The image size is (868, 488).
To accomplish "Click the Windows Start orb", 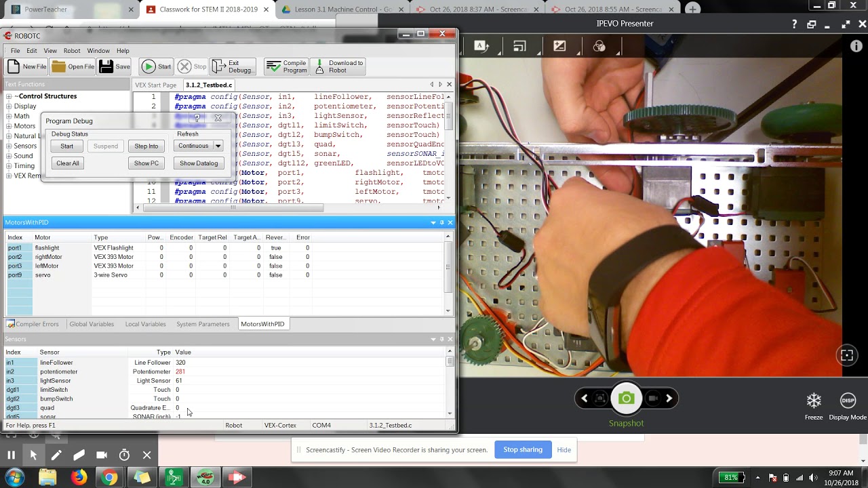I will 14,477.
